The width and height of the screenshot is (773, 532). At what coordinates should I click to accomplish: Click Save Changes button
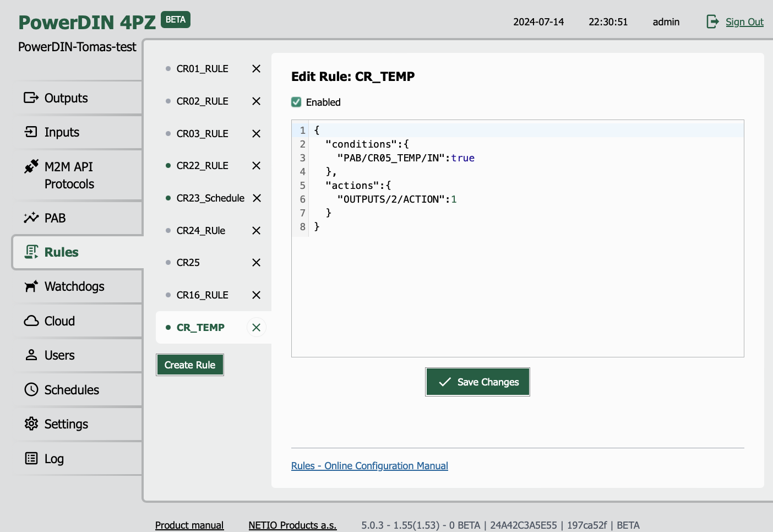[x=477, y=382]
